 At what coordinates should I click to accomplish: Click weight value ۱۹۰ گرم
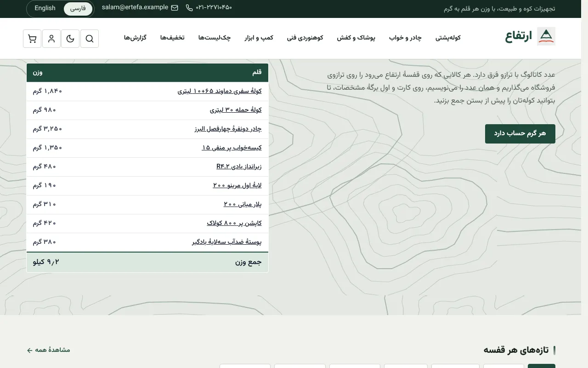tap(44, 186)
